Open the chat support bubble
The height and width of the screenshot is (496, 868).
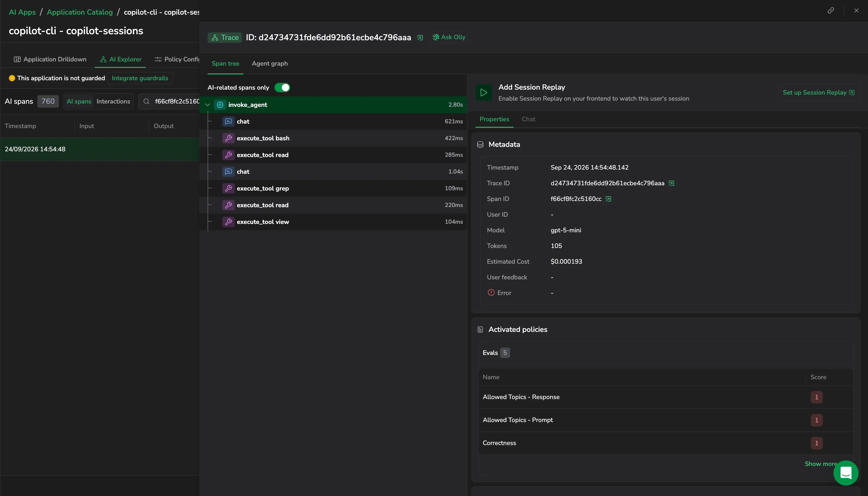click(x=846, y=473)
